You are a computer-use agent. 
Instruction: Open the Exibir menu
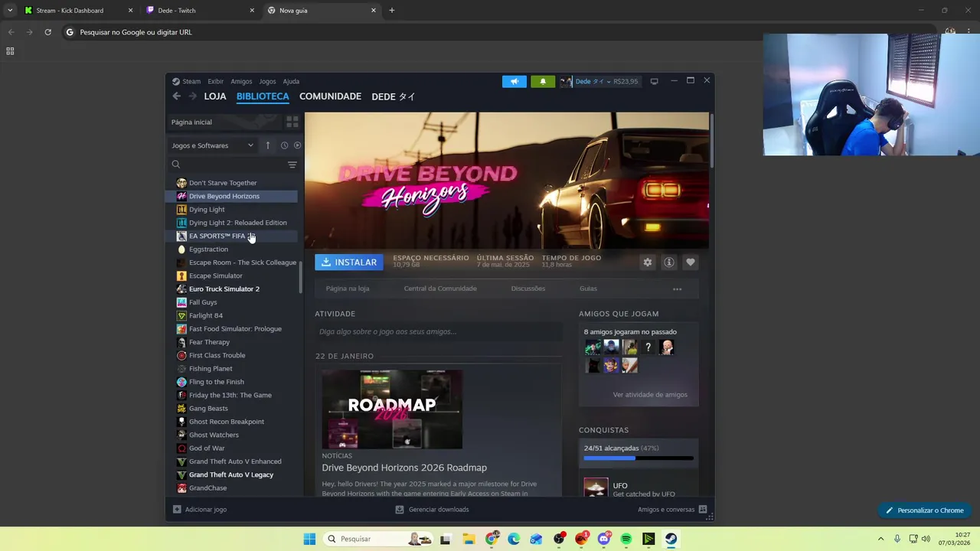216,81
